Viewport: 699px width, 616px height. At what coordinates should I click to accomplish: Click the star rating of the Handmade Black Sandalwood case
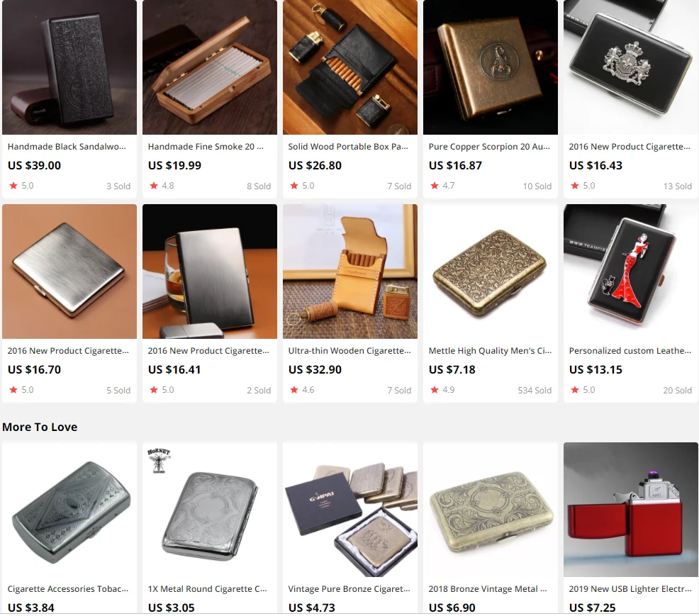click(21, 186)
